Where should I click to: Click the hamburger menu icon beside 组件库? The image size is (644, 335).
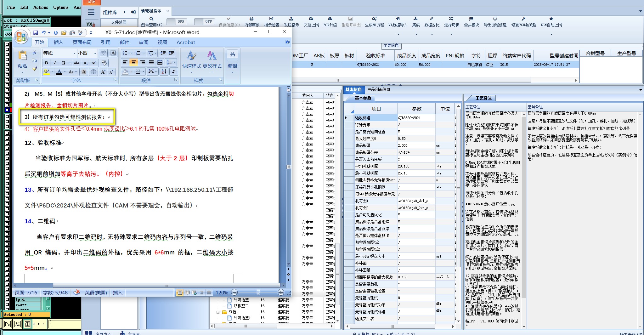coord(91,12)
